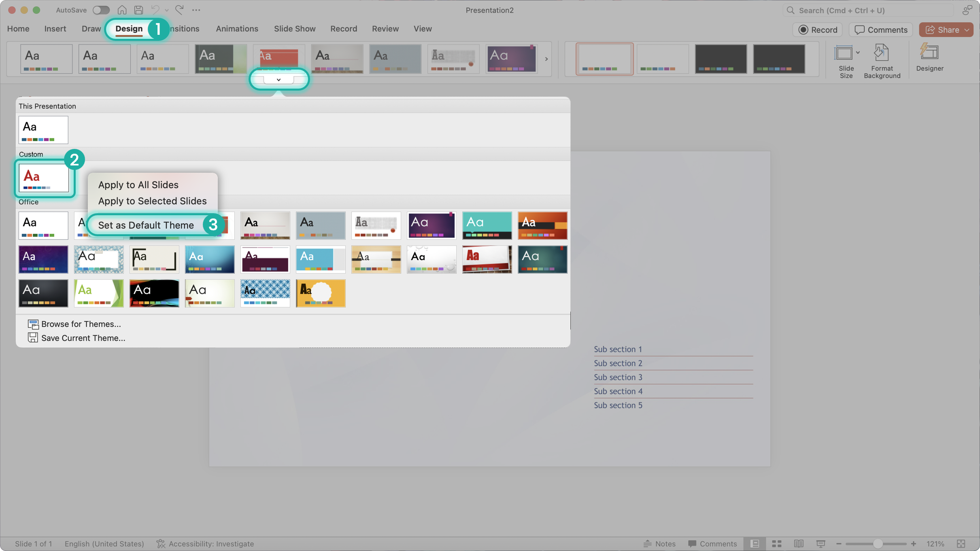Image resolution: width=980 pixels, height=551 pixels.
Task: Expand the themes gallery dropdown chevron
Action: 278,80
